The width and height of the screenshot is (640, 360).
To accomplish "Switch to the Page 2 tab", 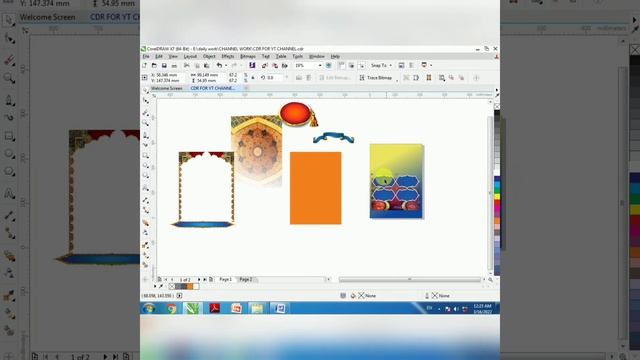I will 246,280.
